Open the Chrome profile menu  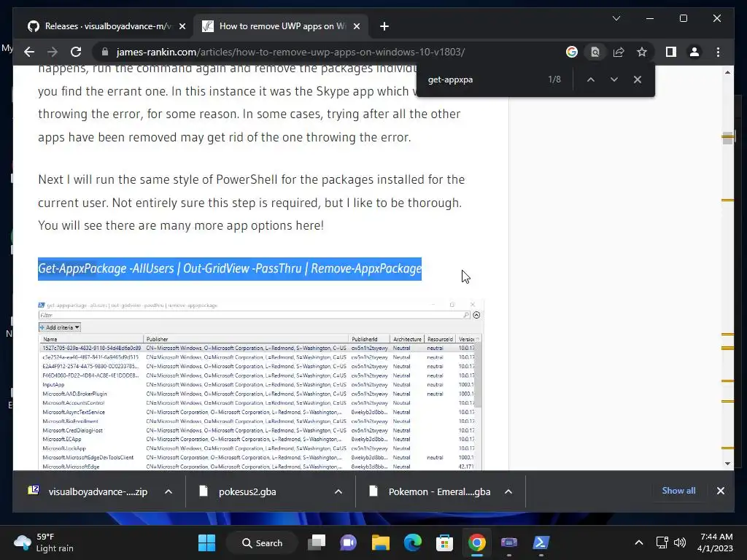point(694,52)
